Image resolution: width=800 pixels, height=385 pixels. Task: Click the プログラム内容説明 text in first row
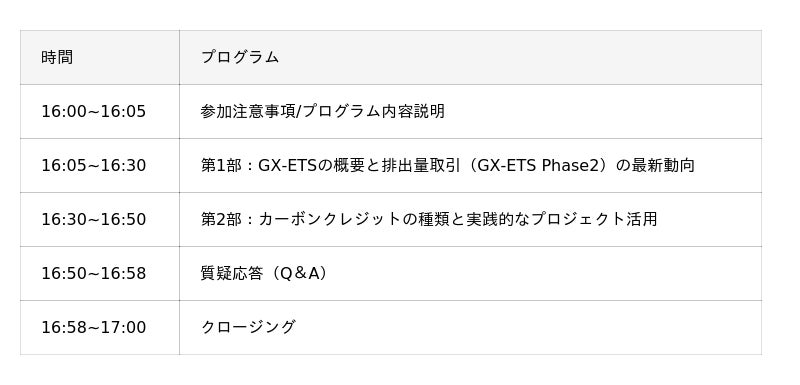(x=373, y=111)
